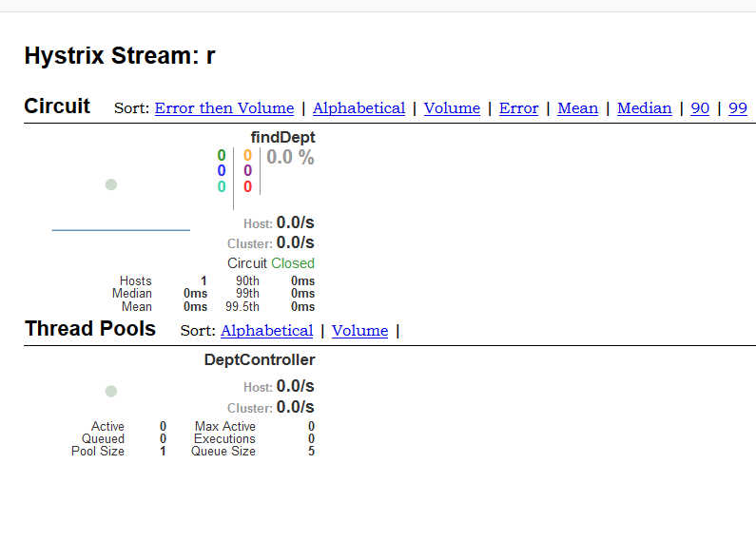Click the orange timeout counter
The height and width of the screenshot is (541, 756).
(x=248, y=155)
